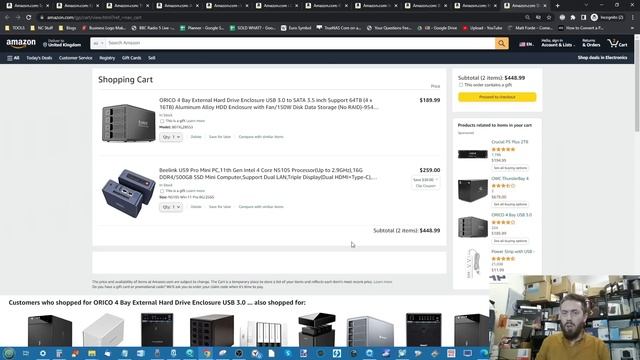
Task: Open the Beelink Mini PC product thumbnail
Action: [x=128, y=193]
